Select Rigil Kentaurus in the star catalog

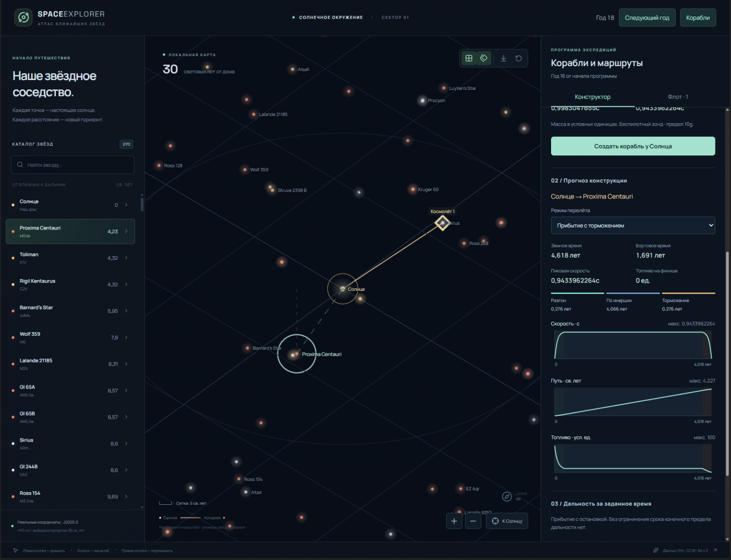coord(70,284)
